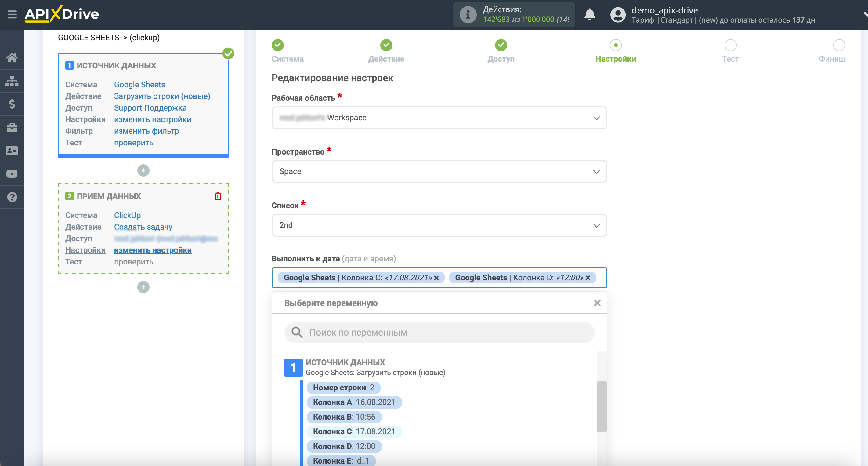Open the connections sitemap icon
The image size is (868, 466).
click(12, 81)
